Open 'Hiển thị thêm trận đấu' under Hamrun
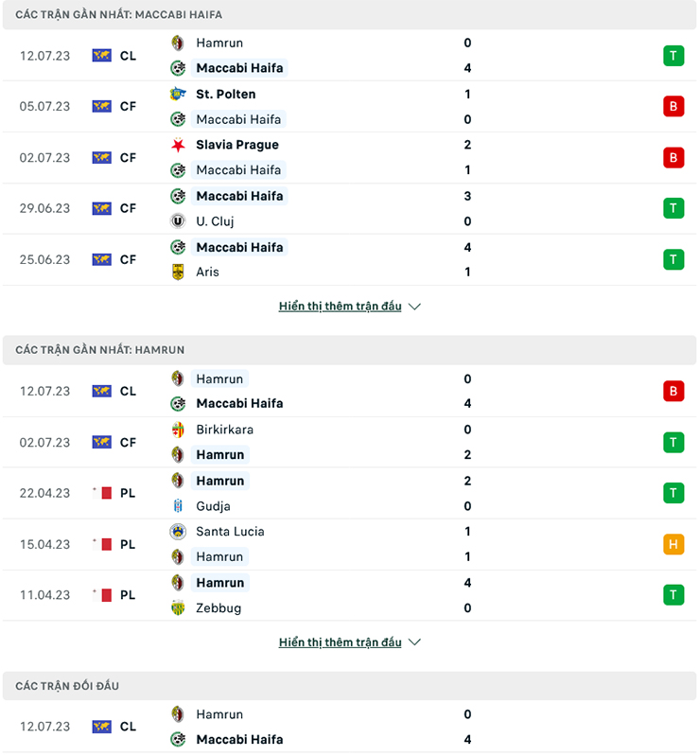The width and height of the screenshot is (700, 756). tap(341, 642)
